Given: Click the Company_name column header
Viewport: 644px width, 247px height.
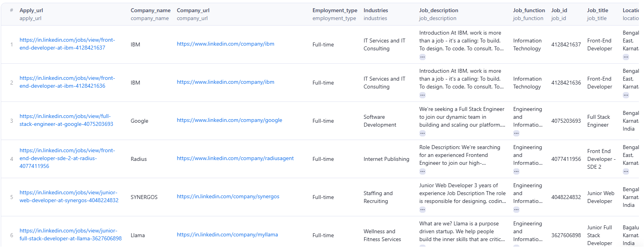Looking at the screenshot, I should pyautogui.click(x=150, y=11).
